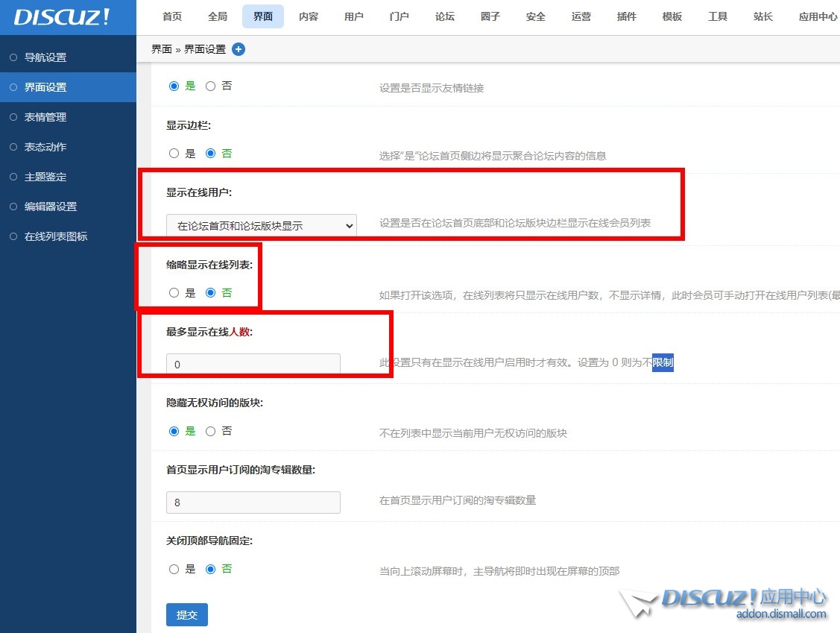Click the DISCUZ! 应用中心 watermark logo
Viewport: 840px width, 633px height.
(x=724, y=602)
